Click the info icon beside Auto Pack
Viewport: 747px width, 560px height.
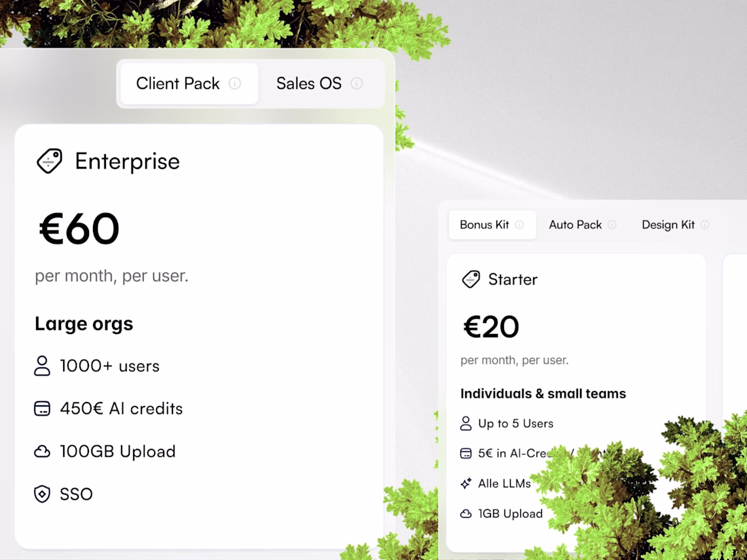[612, 225]
